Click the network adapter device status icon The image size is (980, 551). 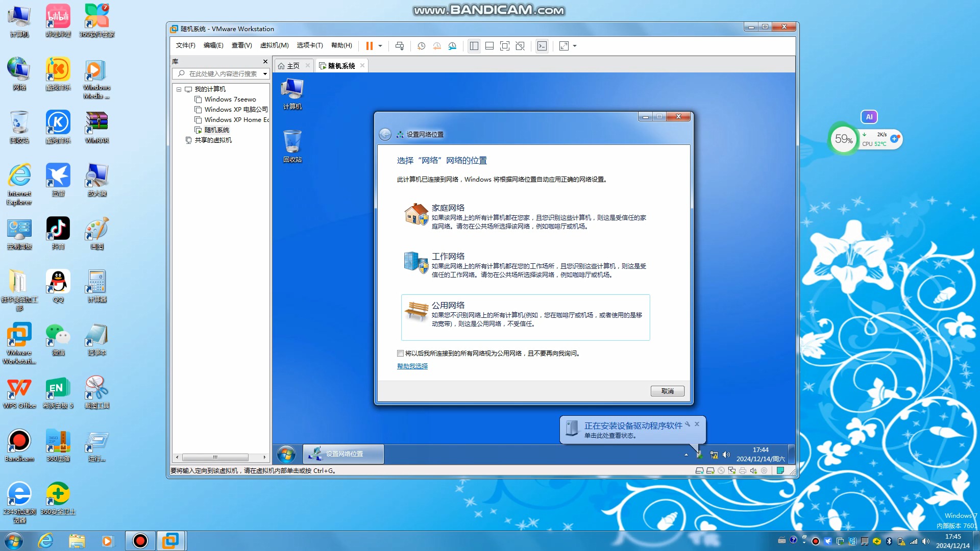click(x=731, y=471)
